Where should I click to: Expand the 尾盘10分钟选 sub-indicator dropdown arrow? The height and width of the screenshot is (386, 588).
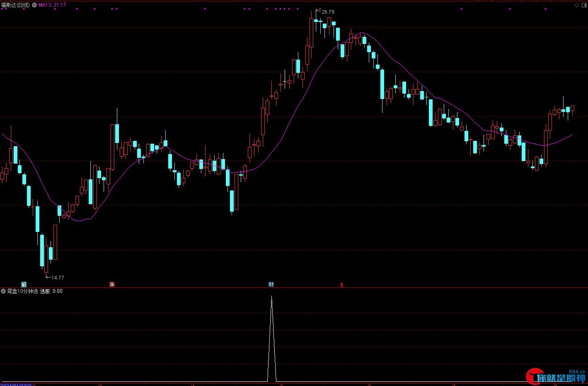click(x=3, y=292)
